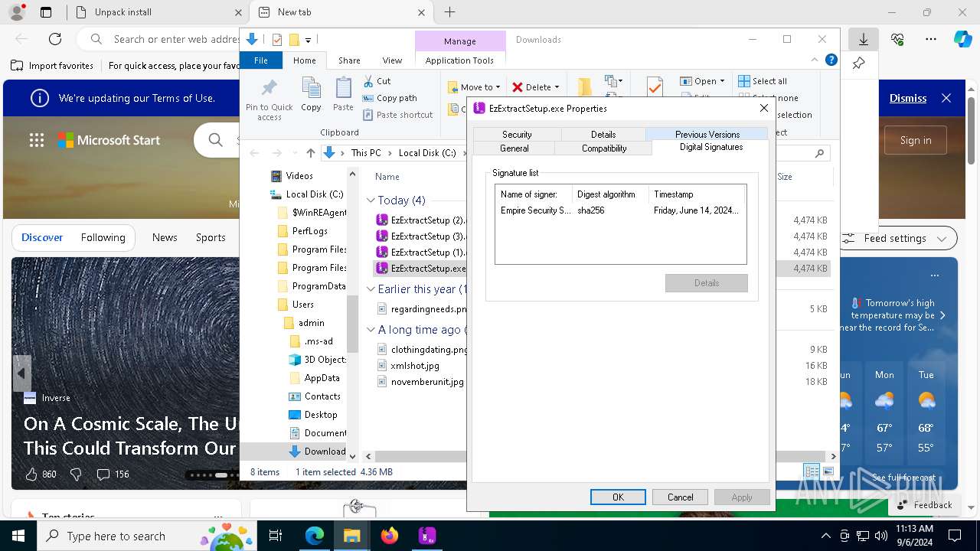
Task: Click Copy path in ribbon
Action: point(390,98)
